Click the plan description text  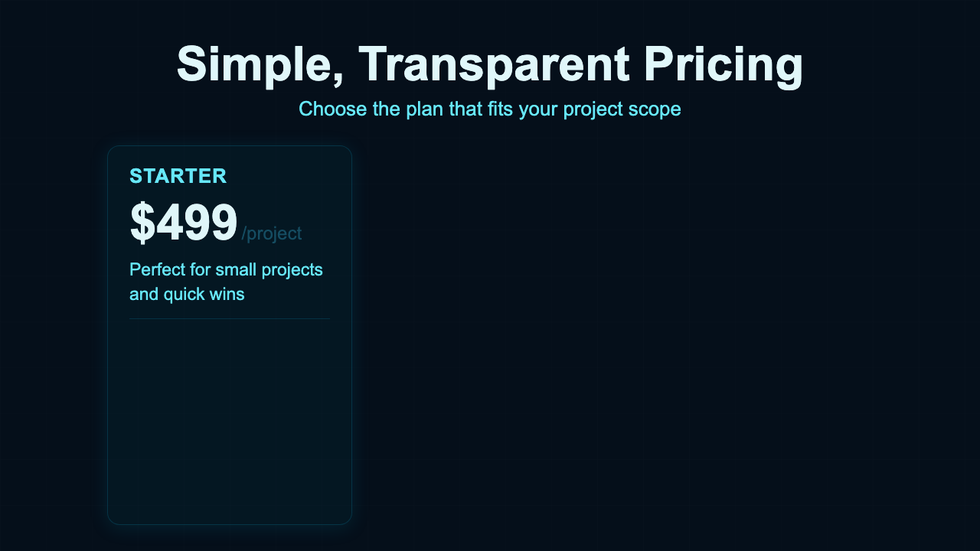(226, 282)
